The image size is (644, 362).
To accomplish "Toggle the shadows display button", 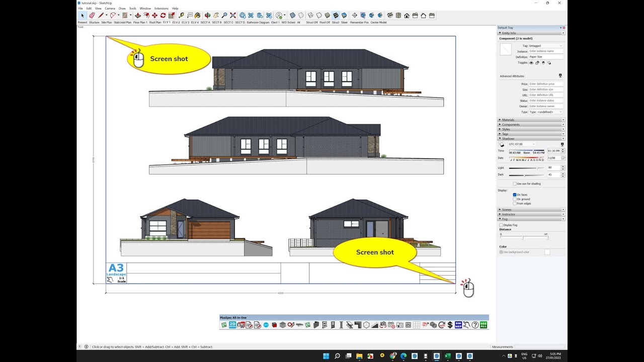I will click(502, 144).
